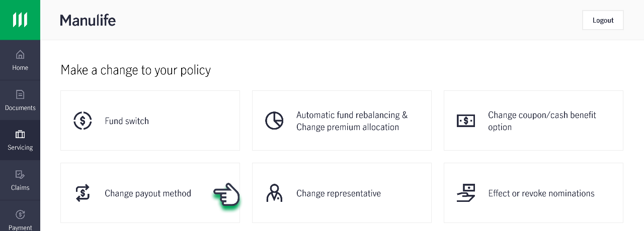Select Change payout method label
644x231 pixels.
pos(148,193)
